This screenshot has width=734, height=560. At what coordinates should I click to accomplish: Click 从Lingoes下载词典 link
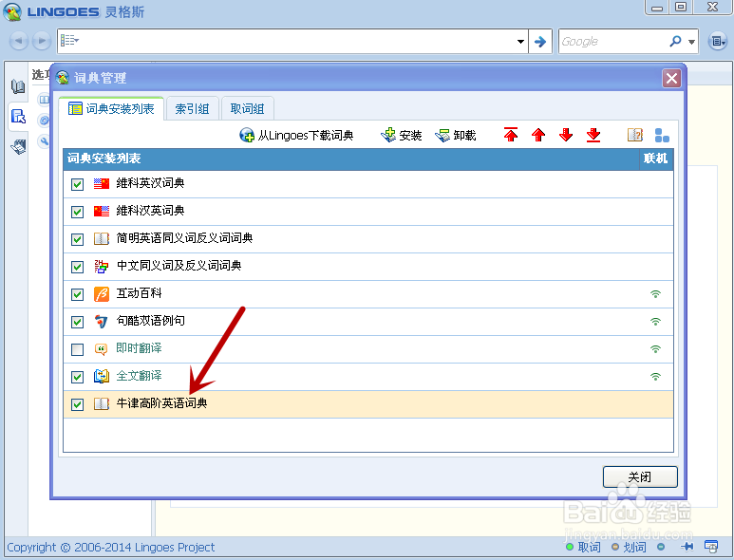pos(296,135)
